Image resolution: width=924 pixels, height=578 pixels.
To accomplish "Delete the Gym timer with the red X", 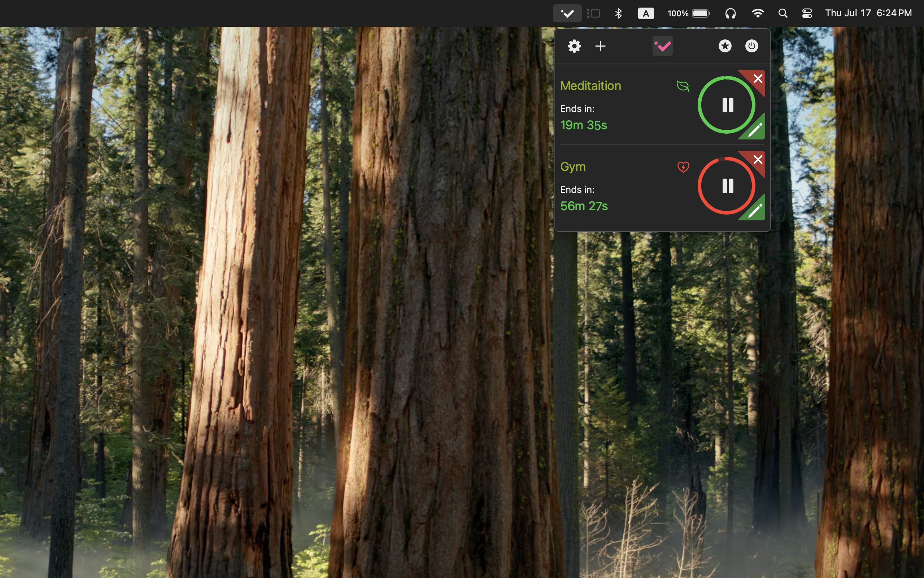I will [x=758, y=160].
